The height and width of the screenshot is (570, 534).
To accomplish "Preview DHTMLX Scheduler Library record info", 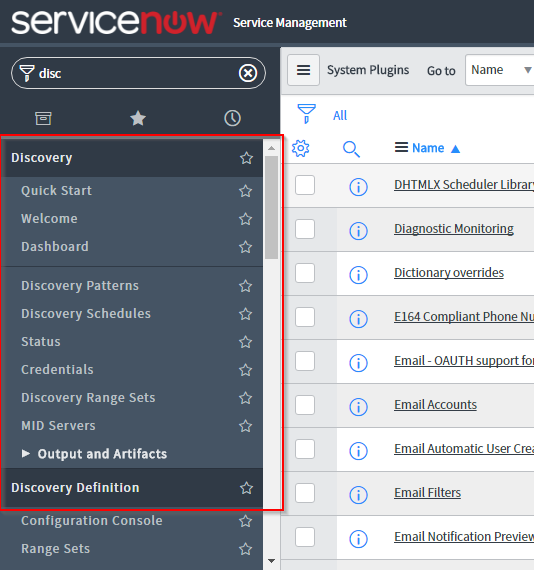I will [x=358, y=187].
